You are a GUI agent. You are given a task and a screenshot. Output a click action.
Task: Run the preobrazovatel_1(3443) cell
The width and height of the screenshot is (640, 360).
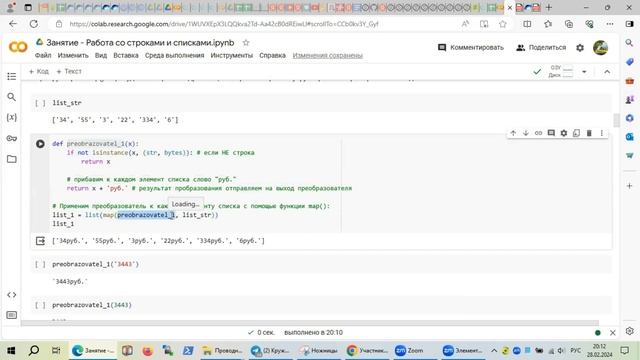pyautogui.click(x=40, y=305)
